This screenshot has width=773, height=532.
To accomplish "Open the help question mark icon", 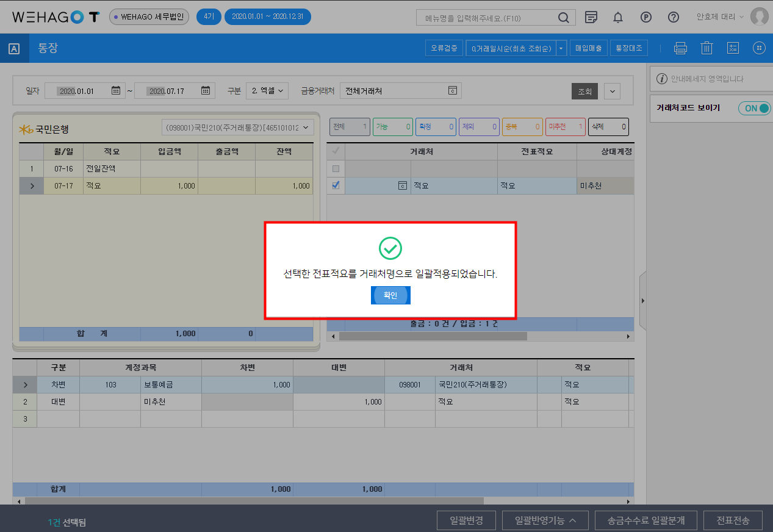I will (x=674, y=17).
